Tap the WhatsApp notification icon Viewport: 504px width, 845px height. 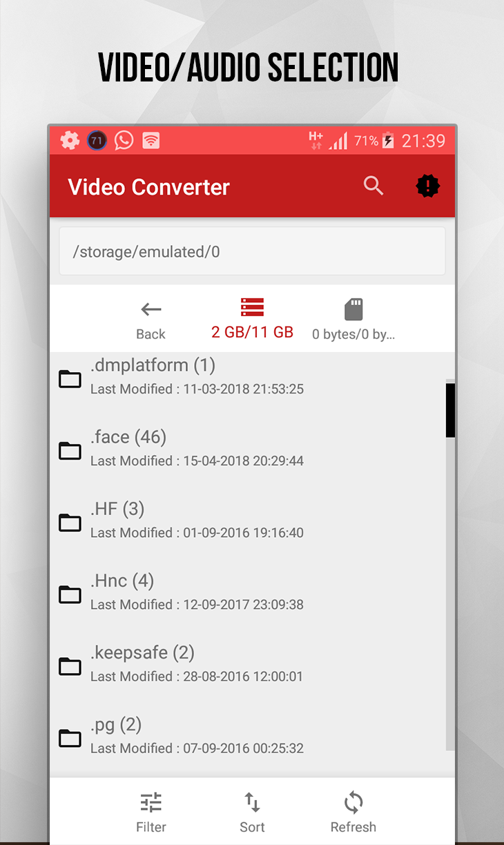[124, 141]
